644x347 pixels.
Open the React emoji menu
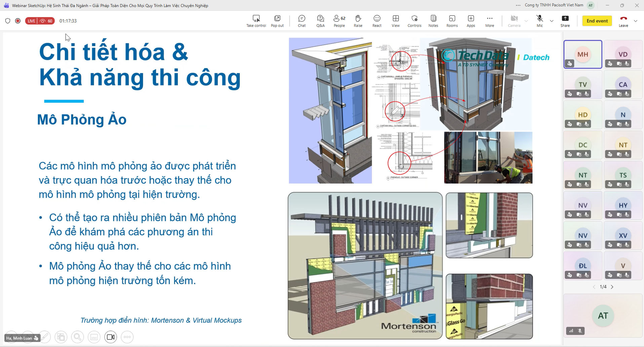377,21
